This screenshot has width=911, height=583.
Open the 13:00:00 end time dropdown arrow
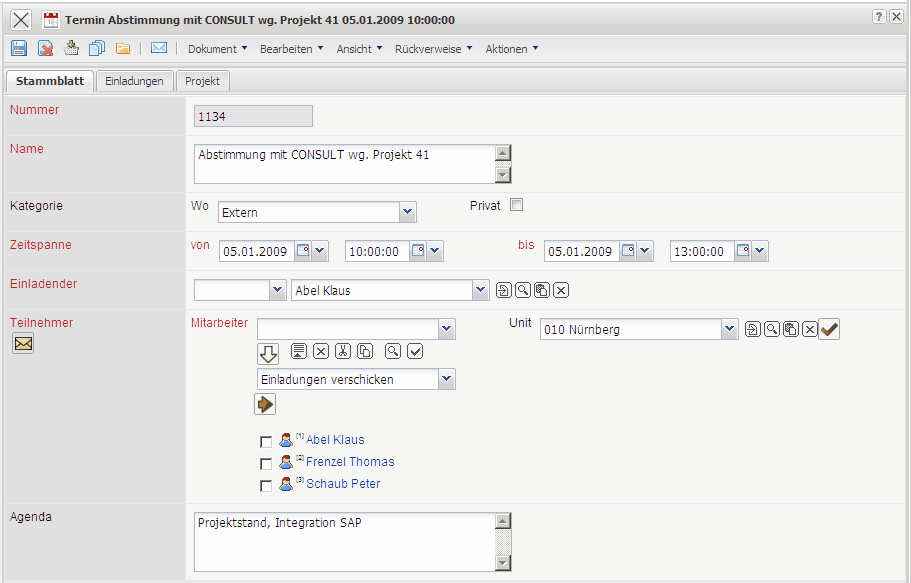tap(760, 251)
